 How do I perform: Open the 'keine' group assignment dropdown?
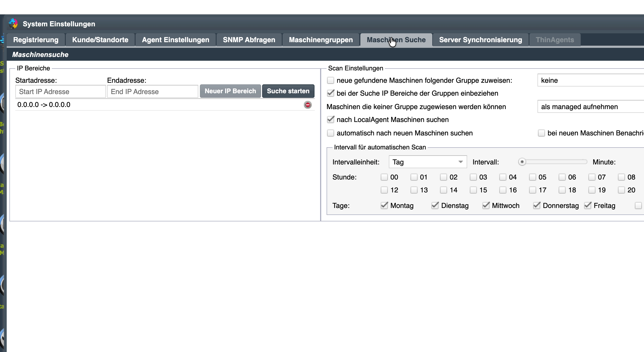[x=590, y=80]
